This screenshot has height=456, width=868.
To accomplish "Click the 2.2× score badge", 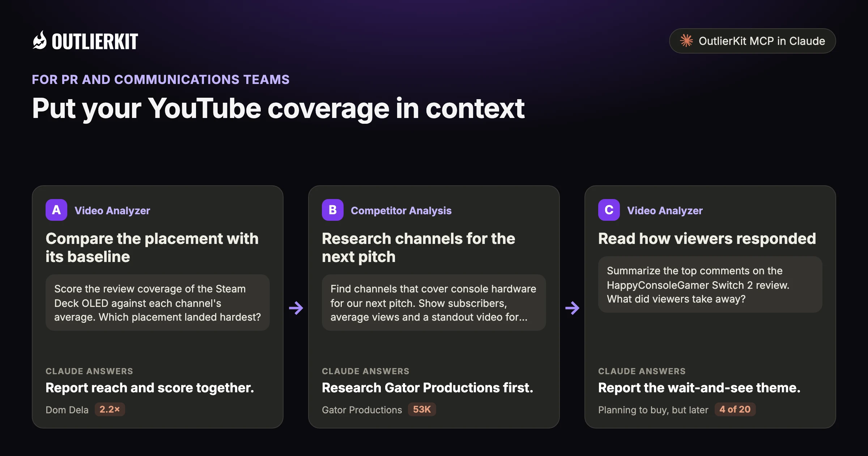I will [x=110, y=409].
